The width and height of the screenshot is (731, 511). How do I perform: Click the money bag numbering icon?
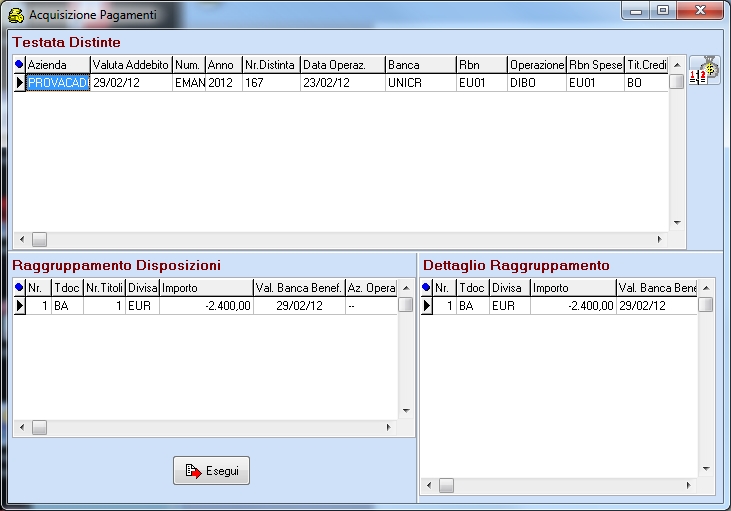[x=704, y=70]
